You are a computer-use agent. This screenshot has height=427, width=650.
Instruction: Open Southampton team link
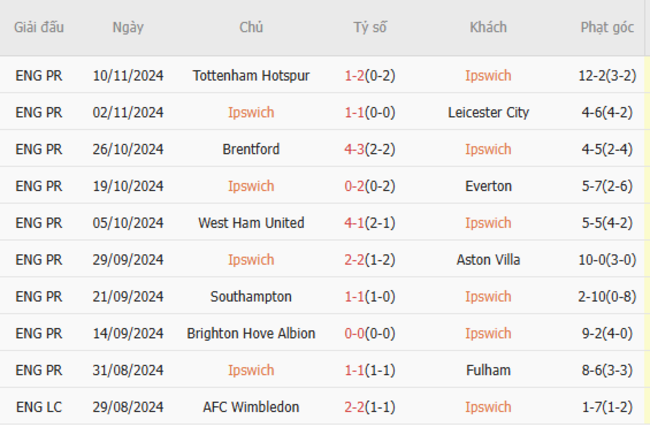(251, 297)
